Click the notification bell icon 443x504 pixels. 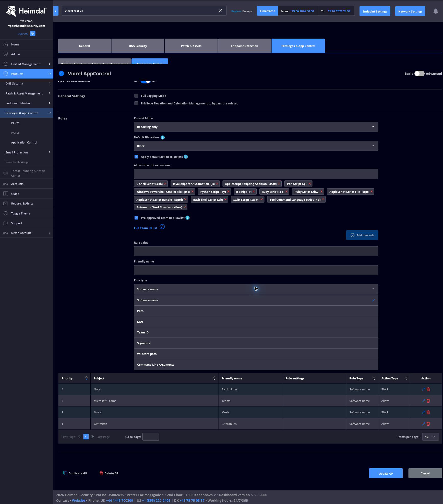click(436, 11)
